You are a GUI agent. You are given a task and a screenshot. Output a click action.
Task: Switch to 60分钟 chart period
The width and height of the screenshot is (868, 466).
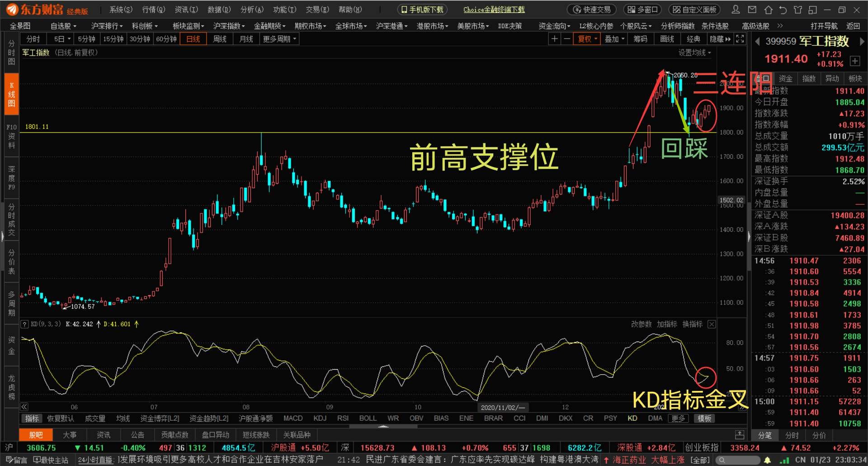[166, 39]
